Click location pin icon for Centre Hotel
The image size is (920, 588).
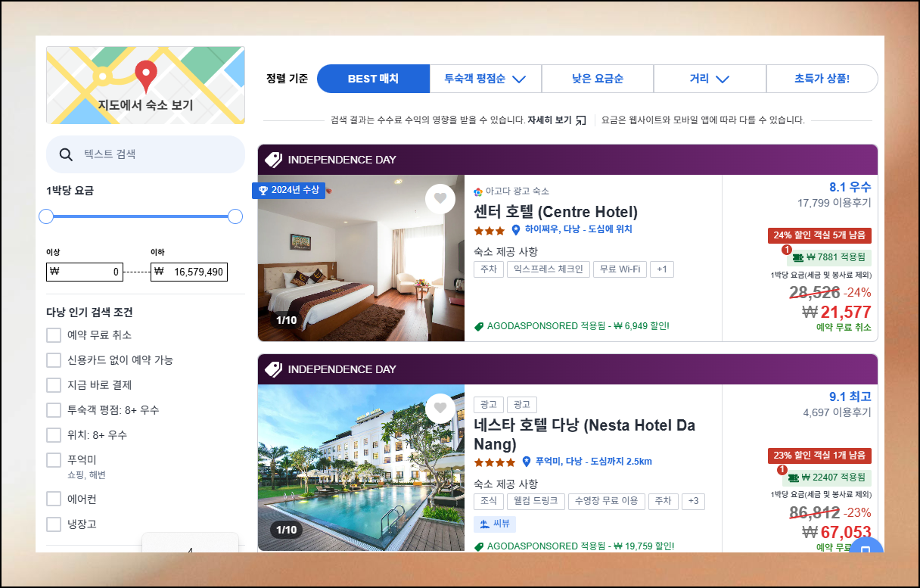tap(516, 229)
